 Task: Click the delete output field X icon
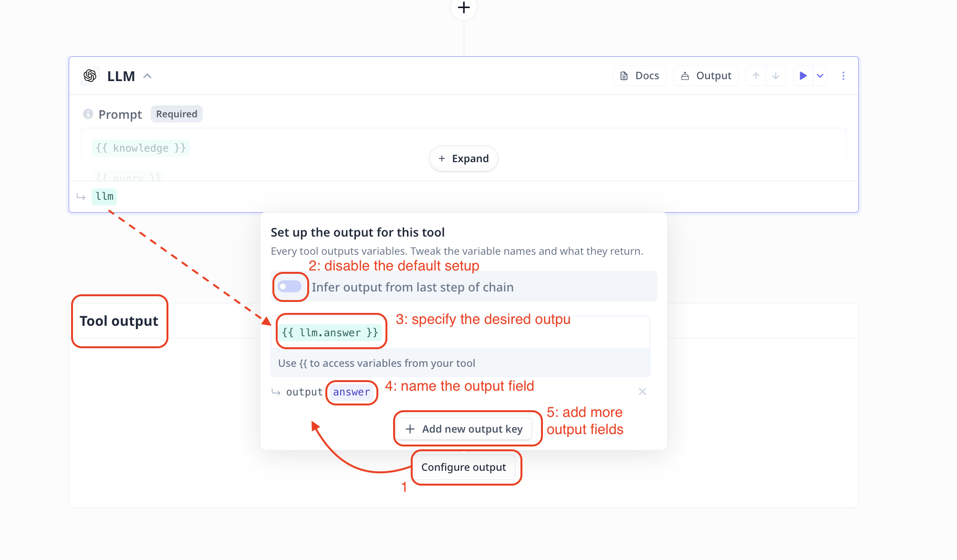(641, 391)
